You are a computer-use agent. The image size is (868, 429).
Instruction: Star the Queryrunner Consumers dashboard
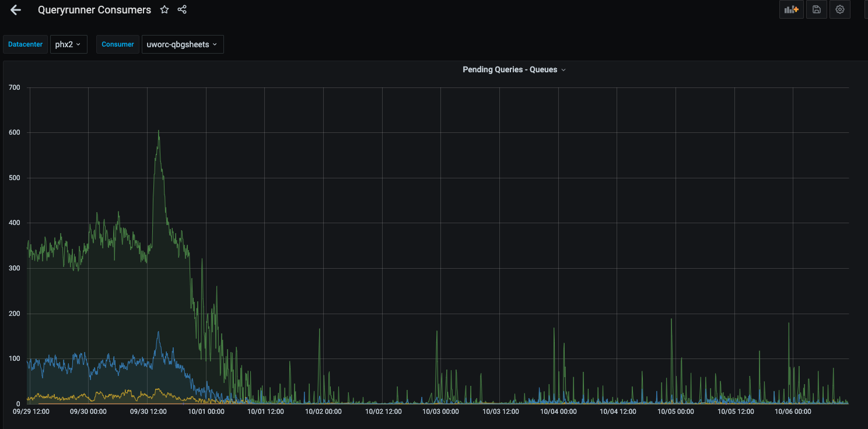(164, 10)
